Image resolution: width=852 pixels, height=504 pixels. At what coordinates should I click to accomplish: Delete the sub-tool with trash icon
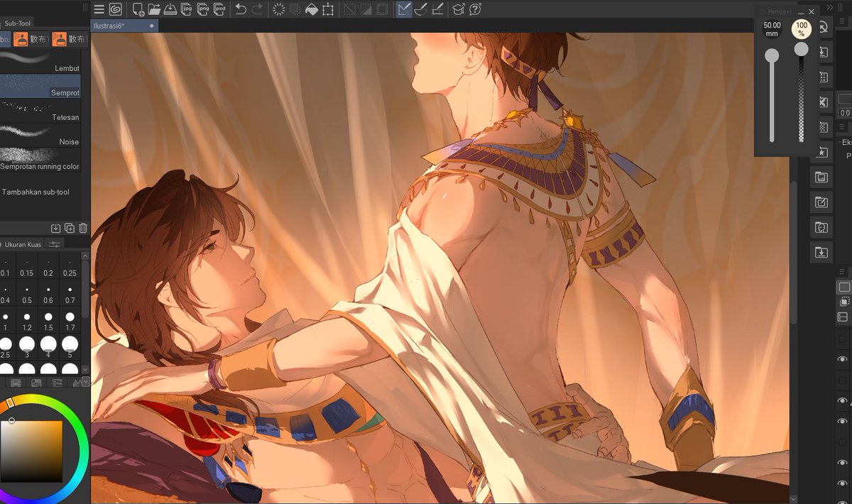83,228
